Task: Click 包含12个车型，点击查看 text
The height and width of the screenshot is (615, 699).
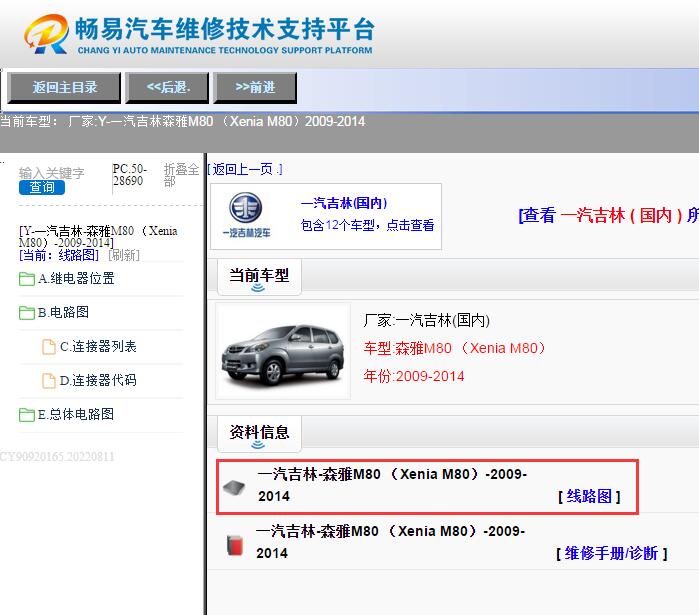Action: [367, 225]
